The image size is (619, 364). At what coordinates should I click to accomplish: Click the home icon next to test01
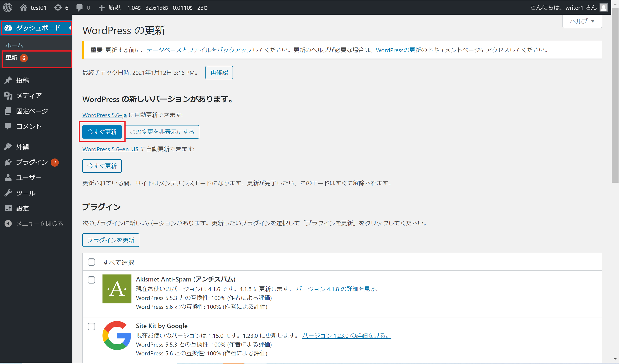23,7
